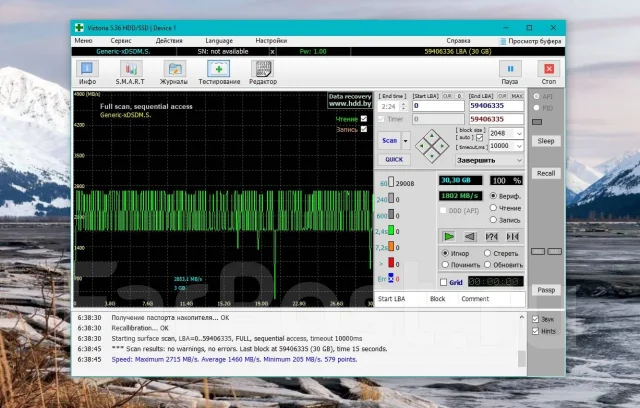Open the Language menu

[x=219, y=41]
